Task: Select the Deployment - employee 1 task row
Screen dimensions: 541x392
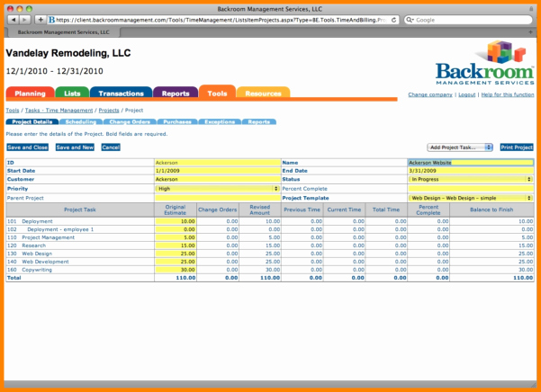Action: tap(270, 229)
